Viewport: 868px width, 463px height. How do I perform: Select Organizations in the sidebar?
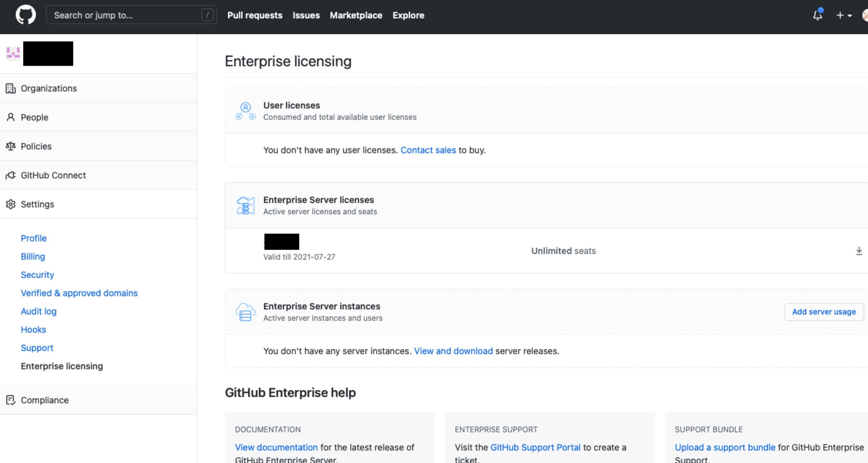pyautogui.click(x=98, y=88)
